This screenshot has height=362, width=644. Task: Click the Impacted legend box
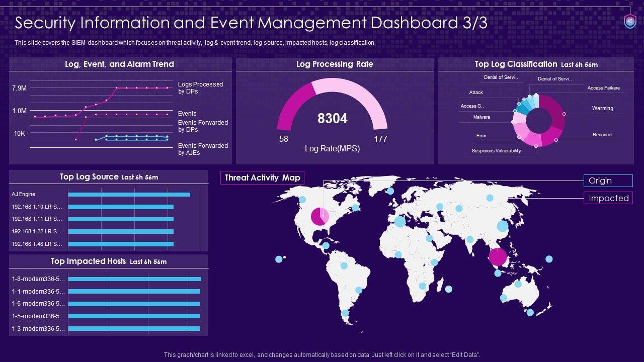(608, 198)
